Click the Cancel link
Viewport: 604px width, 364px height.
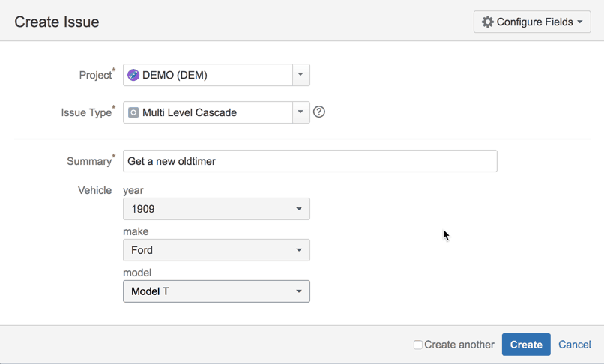point(575,345)
